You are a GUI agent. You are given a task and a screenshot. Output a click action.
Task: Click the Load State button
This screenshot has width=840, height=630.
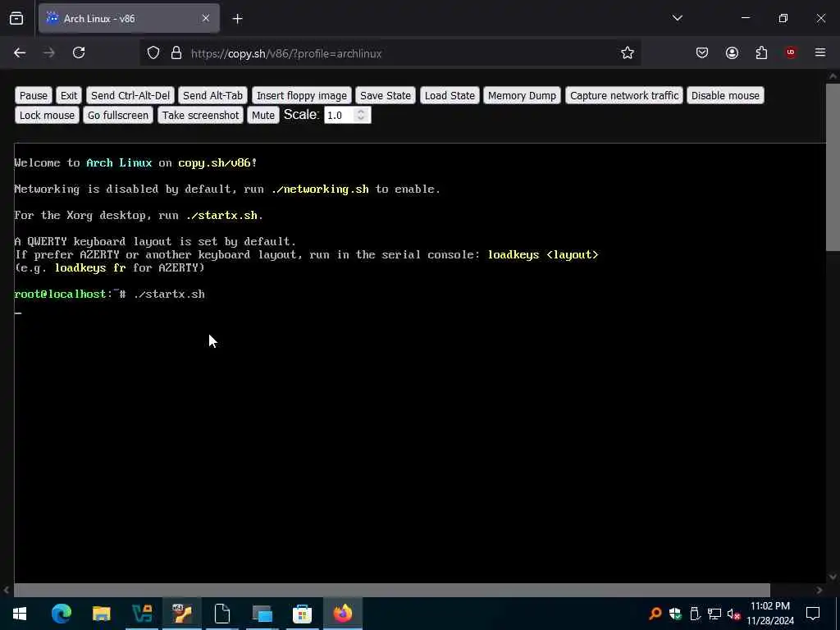[x=450, y=95]
